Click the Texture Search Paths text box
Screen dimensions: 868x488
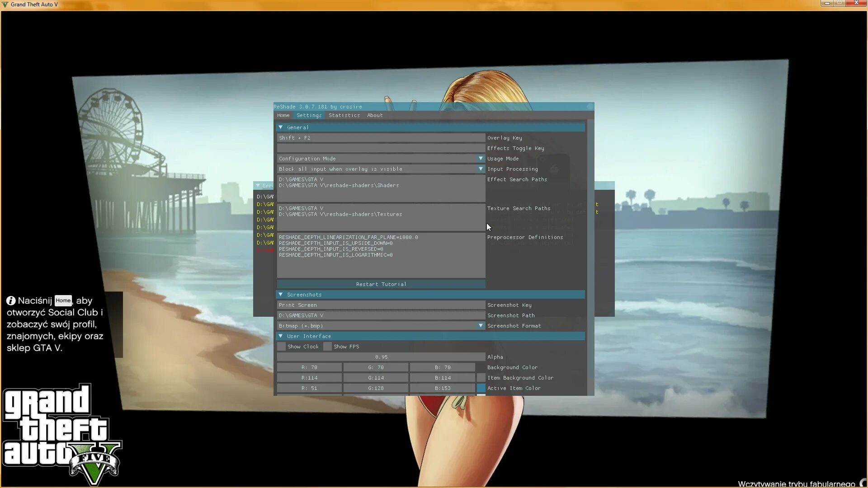click(x=381, y=217)
